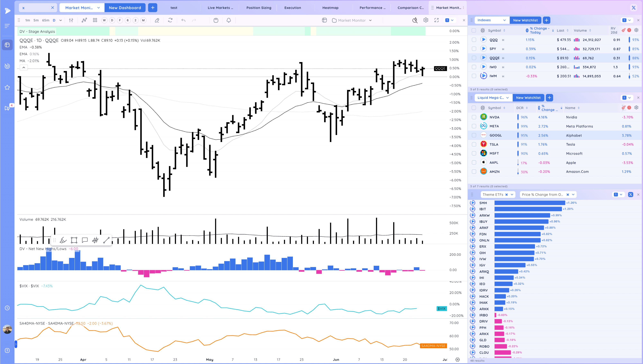
Task: Select the 5m timeframe
Action: (36, 20)
